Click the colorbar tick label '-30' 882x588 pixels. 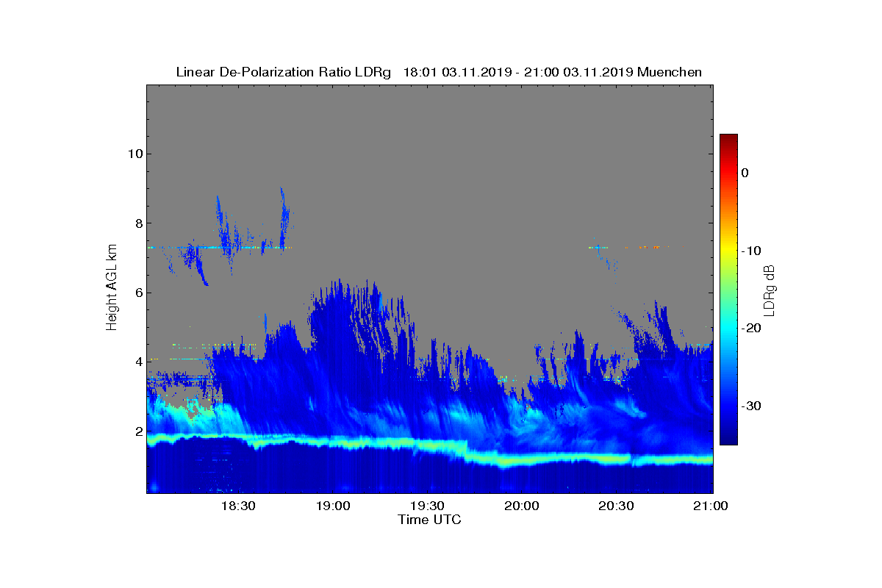[751, 406]
